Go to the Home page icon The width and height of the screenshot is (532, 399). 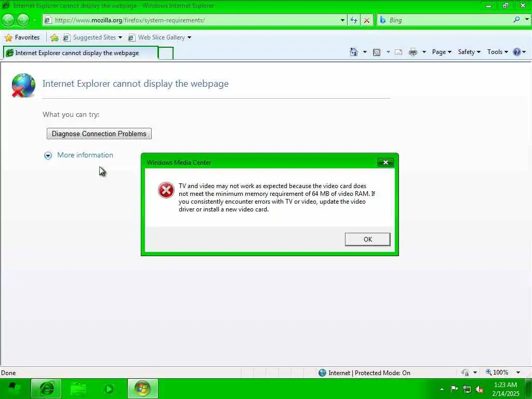(353, 52)
